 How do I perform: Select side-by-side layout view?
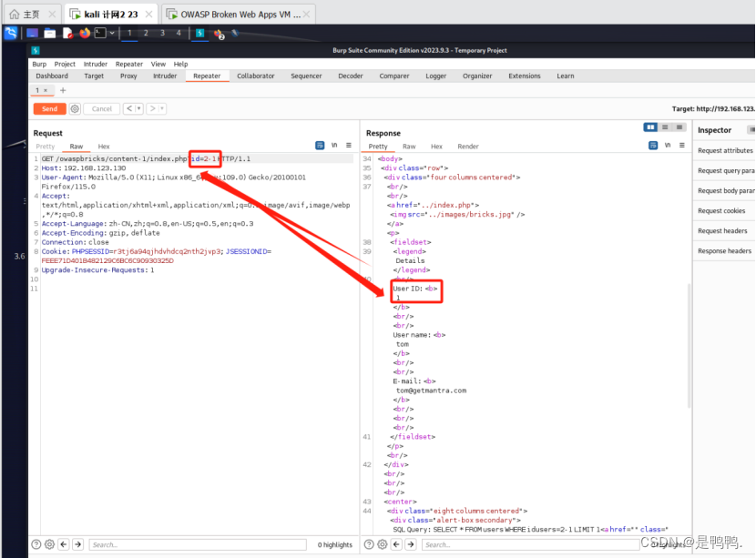point(650,127)
